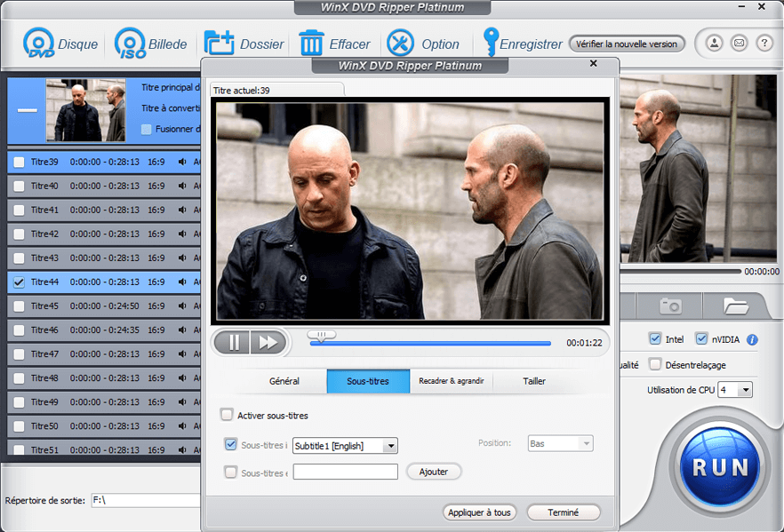
Task: Check the Titre39 checkbox
Action: (19, 162)
